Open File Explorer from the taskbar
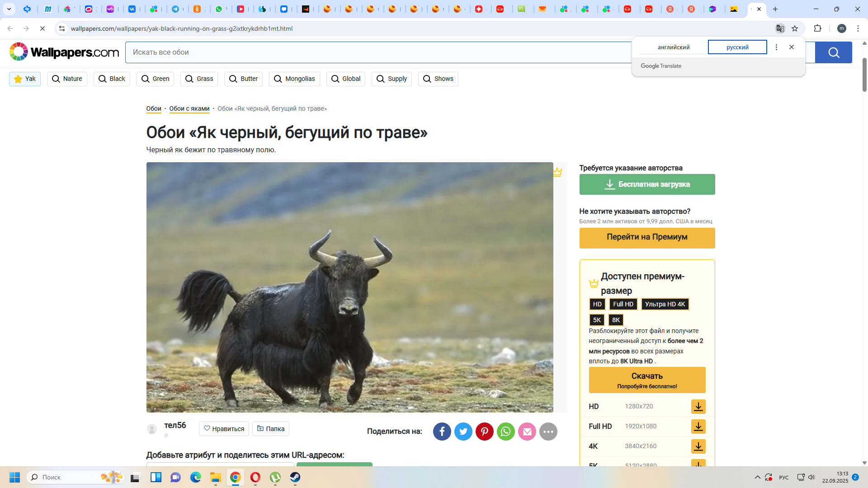This screenshot has height=488, width=868. tap(215, 477)
